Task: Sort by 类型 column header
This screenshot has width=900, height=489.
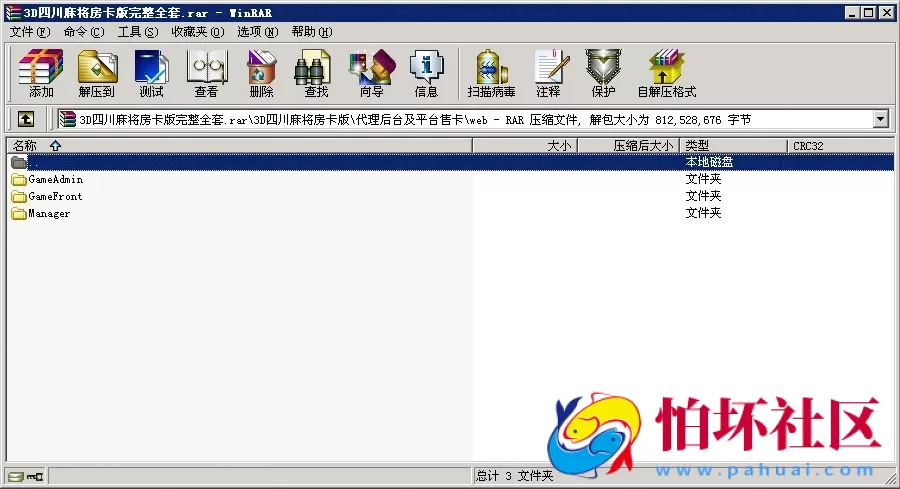Action: 733,146
